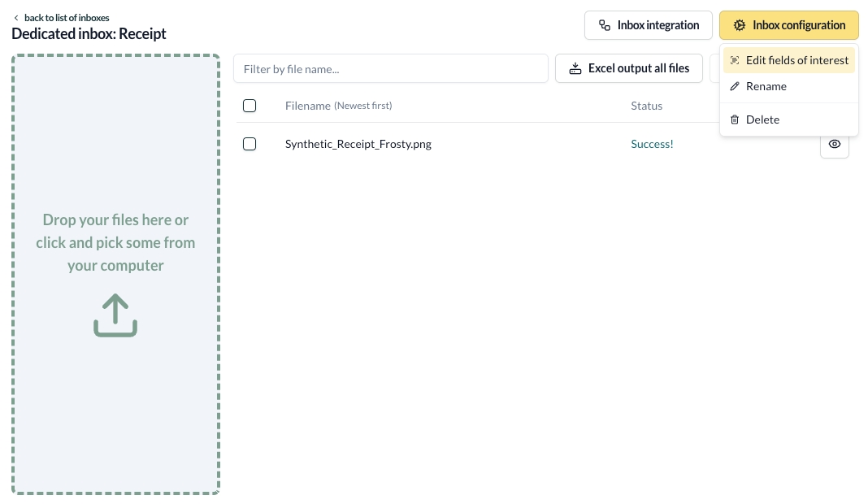The image size is (868, 504).
Task: Click the scan icon beside Edit fields
Action: coord(735,60)
